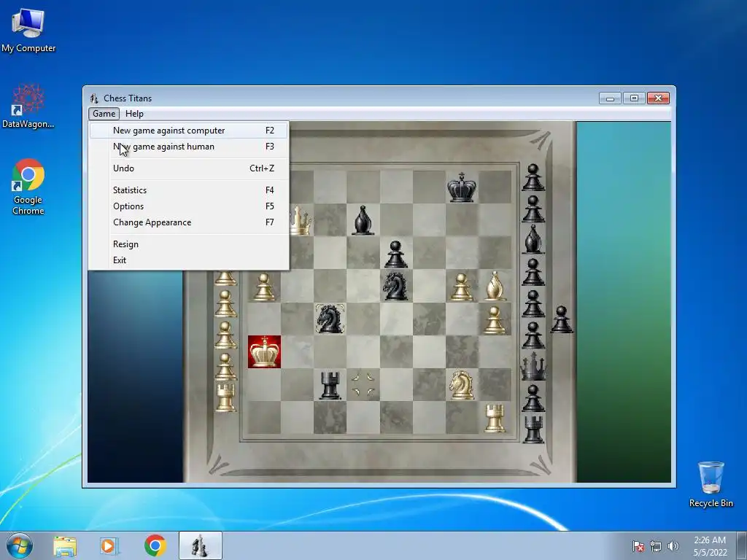The height and width of the screenshot is (560, 747).
Task: Click the Chess Titans taskbar button
Action: click(x=200, y=545)
